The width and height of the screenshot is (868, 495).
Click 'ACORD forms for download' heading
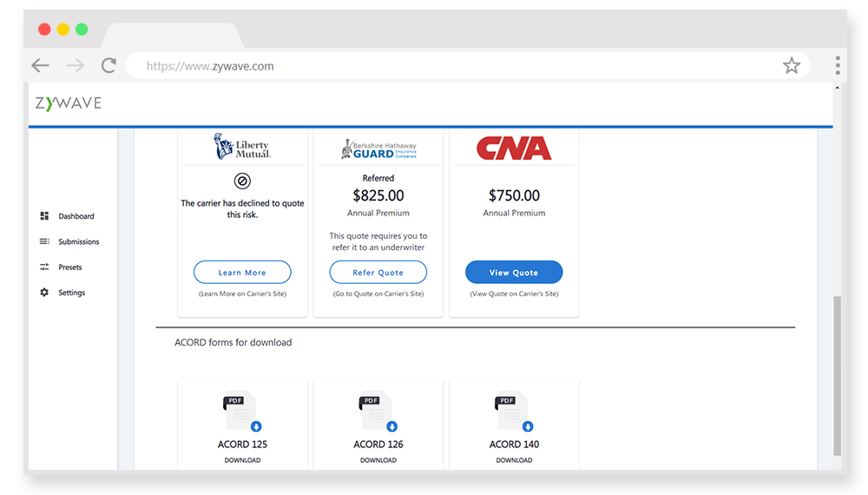point(233,342)
